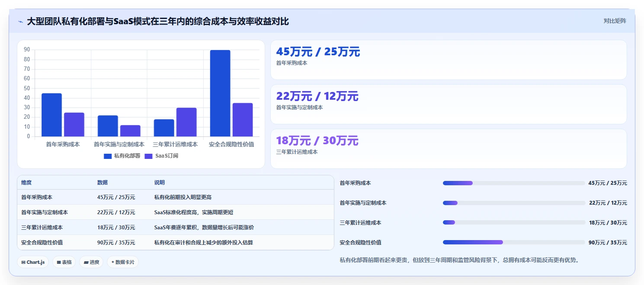Select the 数据卡片 tag chip

[x=123, y=262]
